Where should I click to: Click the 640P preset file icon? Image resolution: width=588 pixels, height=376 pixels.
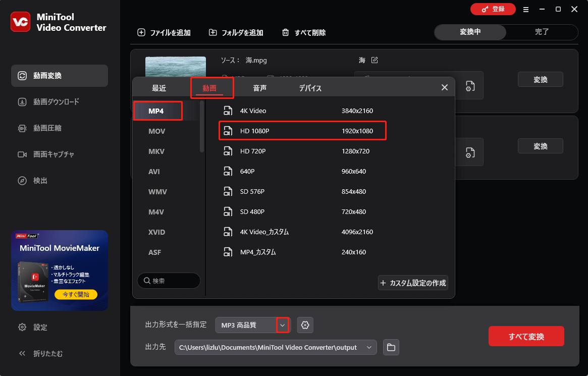[228, 171]
